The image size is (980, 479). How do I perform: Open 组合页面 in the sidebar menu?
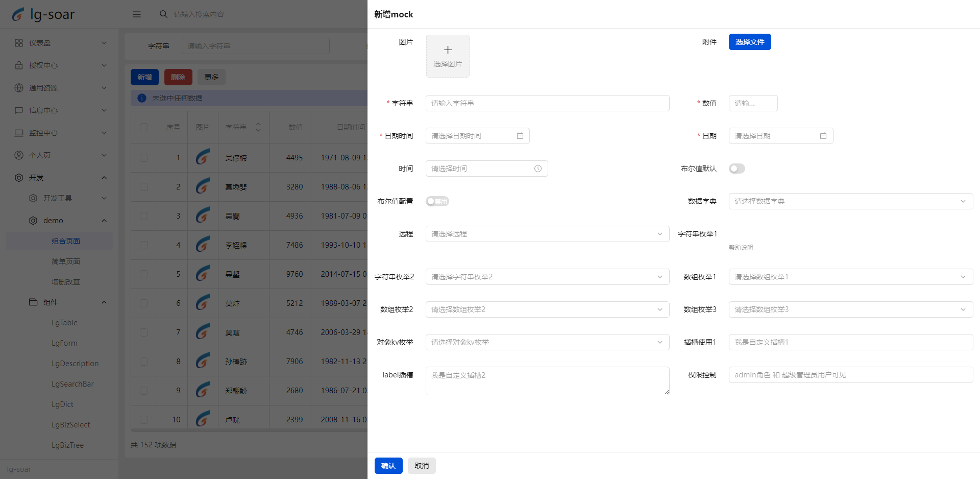pyautogui.click(x=66, y=241)
